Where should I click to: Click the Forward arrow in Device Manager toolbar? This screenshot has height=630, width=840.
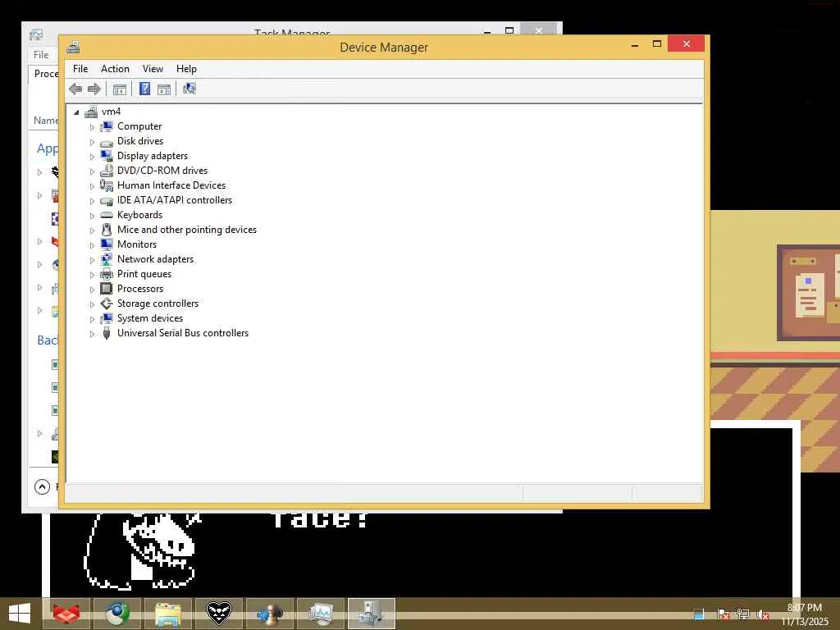[x=94, y=89]
